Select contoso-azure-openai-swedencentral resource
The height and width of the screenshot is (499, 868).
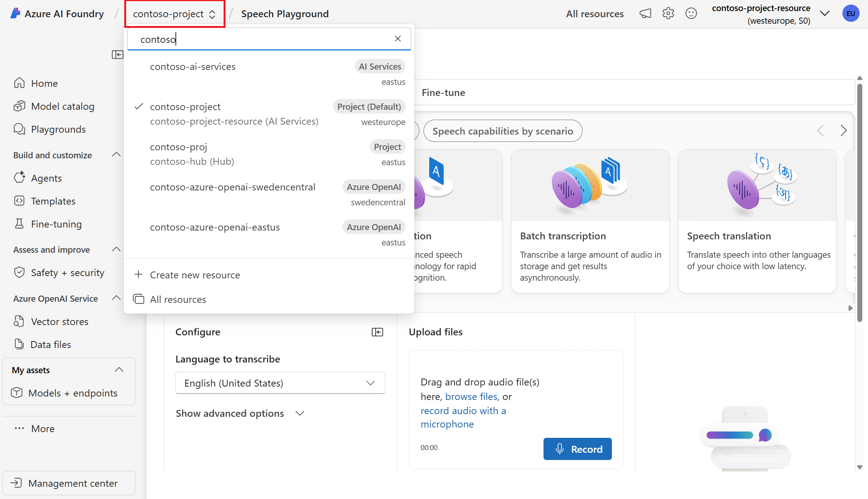pyautogui.click(x=269, y=194)
